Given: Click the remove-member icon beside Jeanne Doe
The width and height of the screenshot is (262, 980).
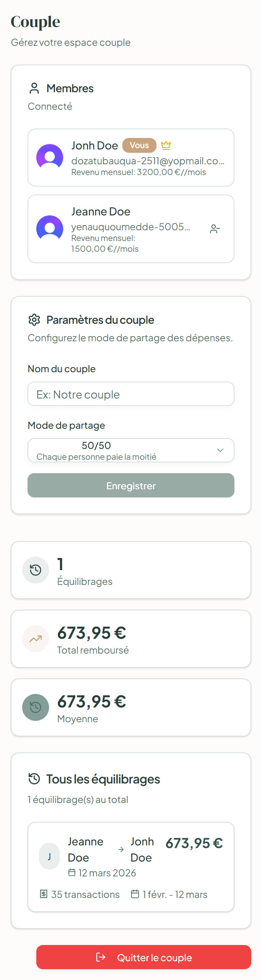Looking at the screenshot, I should click(x=215, y=228).
